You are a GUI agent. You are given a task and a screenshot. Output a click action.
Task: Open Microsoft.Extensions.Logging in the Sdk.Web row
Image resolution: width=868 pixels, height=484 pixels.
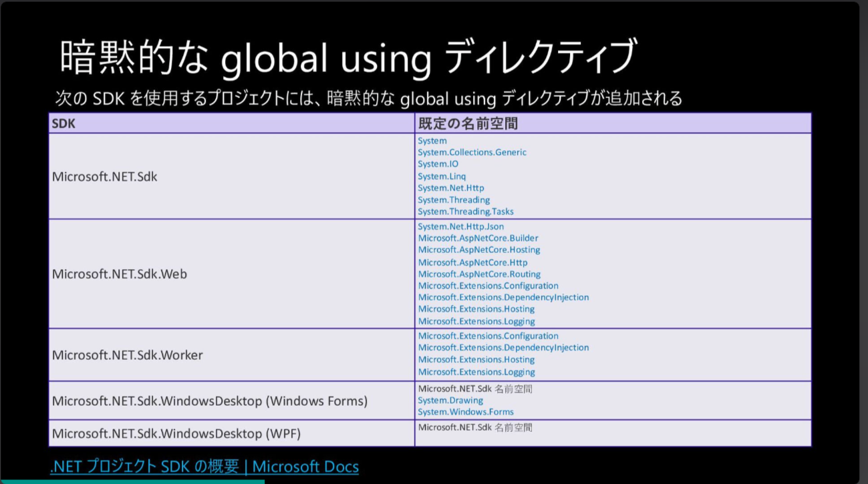(x=476, y=321)
